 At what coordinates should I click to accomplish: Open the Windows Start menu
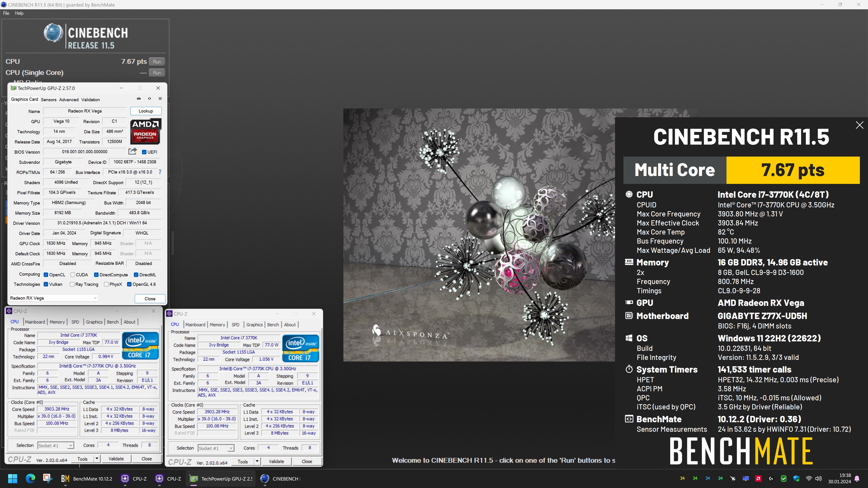click(12, 478)
